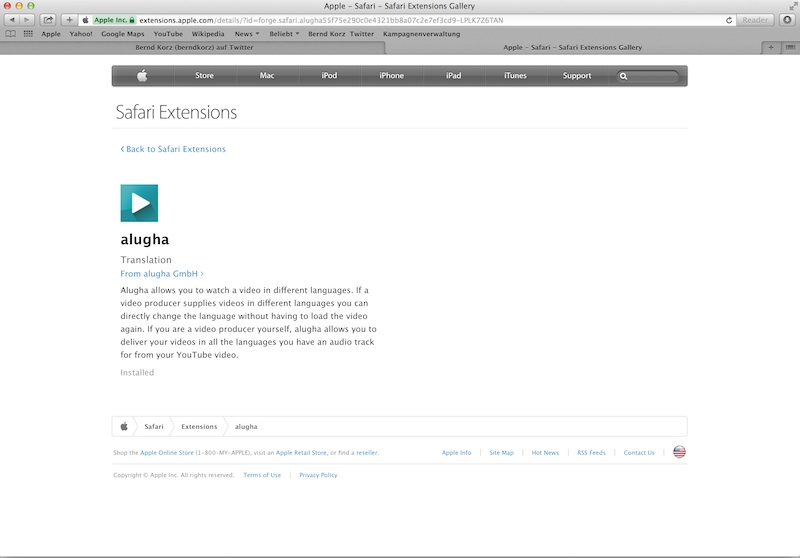Enter full screen with the arrows icon
This screenshot has width=800, height=558.
click(793, 6)
